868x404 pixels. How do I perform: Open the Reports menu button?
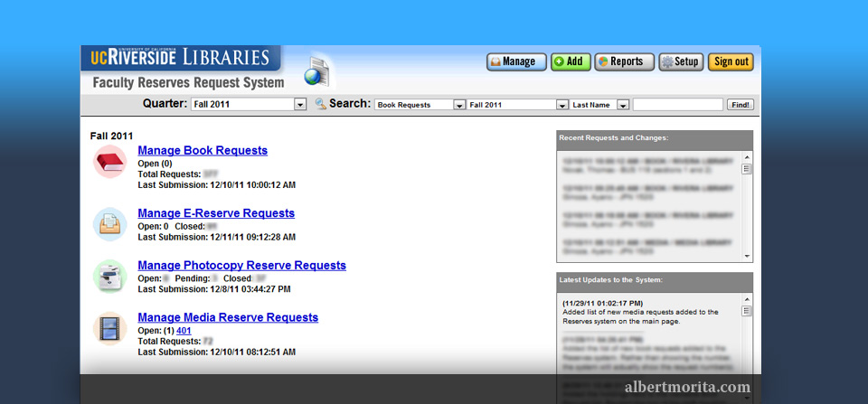pos(624,61)
